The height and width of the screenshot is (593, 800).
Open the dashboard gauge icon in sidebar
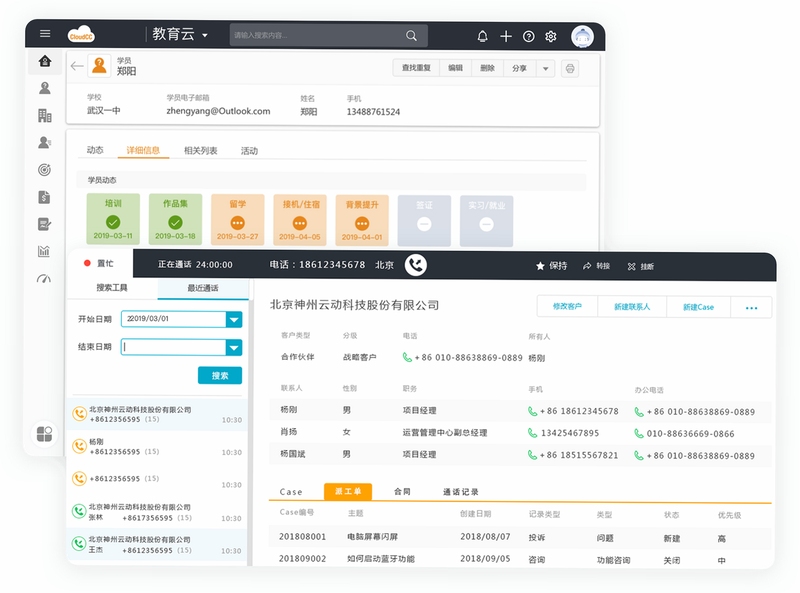coord(44,278)
